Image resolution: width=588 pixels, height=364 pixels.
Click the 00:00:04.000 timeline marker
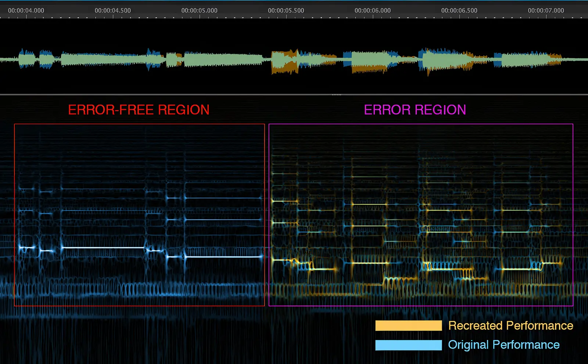26,11
